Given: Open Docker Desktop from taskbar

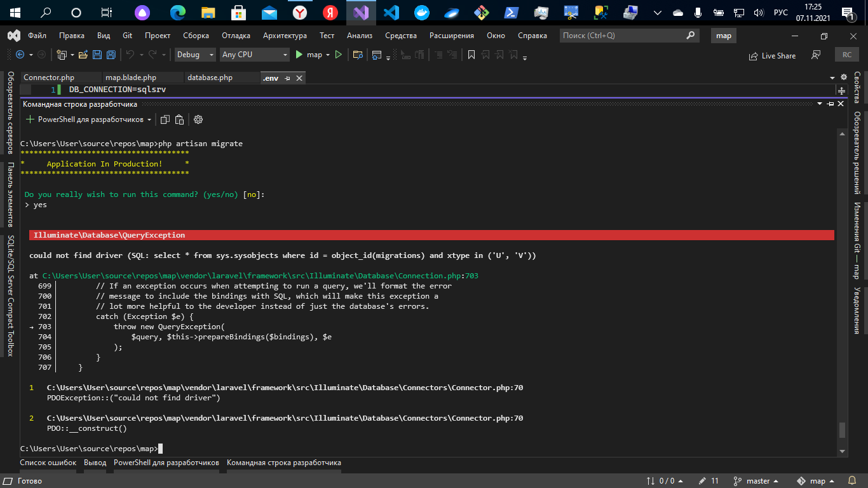Looking at the screenshot, I should click(x=421, y=12).
